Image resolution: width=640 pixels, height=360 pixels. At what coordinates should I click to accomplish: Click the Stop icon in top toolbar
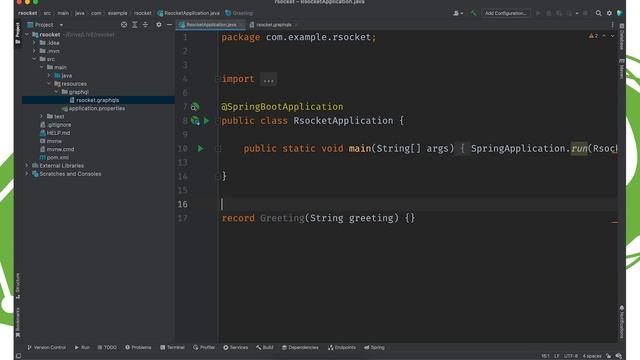[x=585, y=13]
